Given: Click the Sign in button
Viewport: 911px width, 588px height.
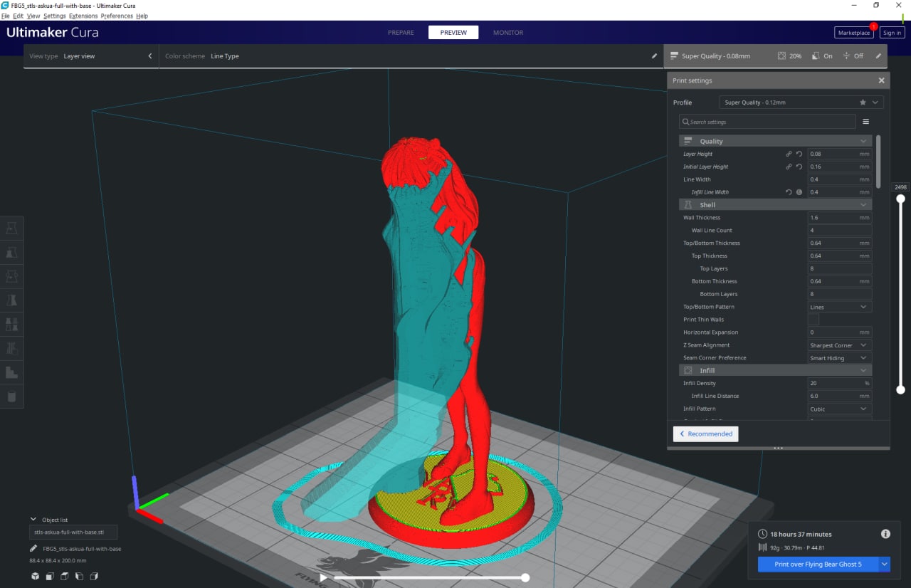Looking at the screenshot, I should pos(892,33).
